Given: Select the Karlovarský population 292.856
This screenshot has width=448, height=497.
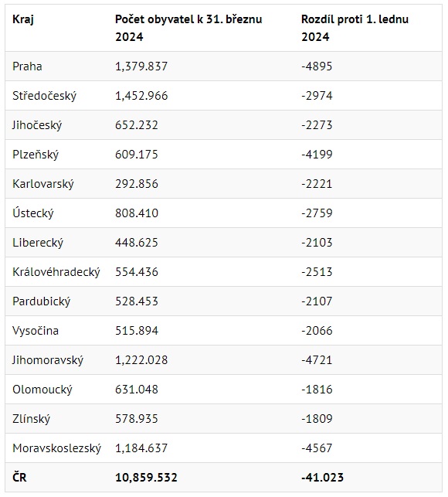Looking at the screenshot, I should (x=137, y=184).
